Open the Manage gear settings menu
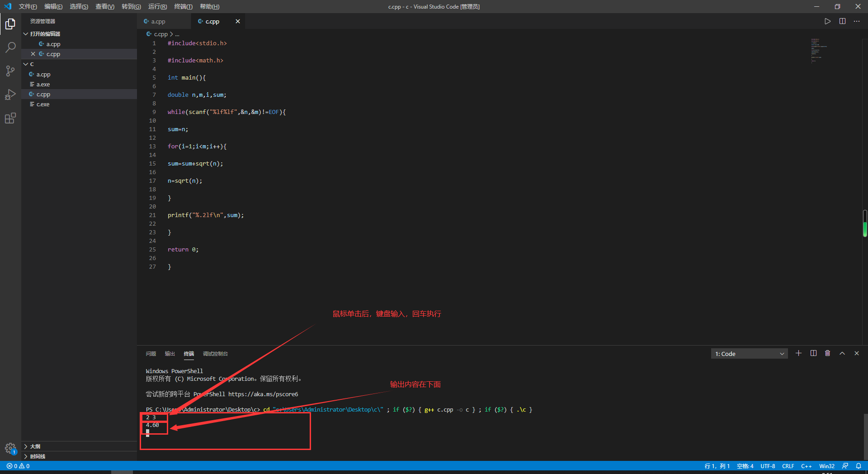This screenshot has height=474, width=868. pos(10,448)
